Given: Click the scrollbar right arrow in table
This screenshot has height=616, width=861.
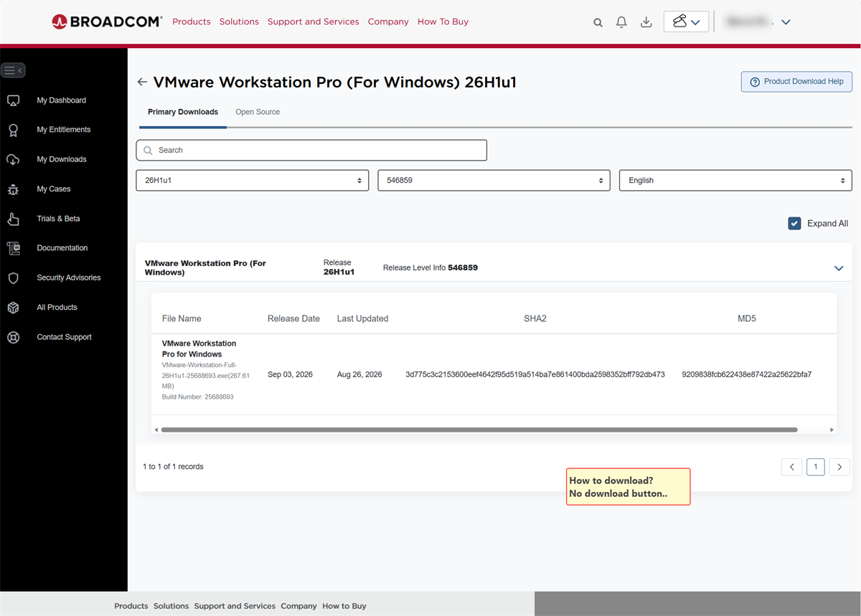Looking at the screenshot, I should 832,430.
